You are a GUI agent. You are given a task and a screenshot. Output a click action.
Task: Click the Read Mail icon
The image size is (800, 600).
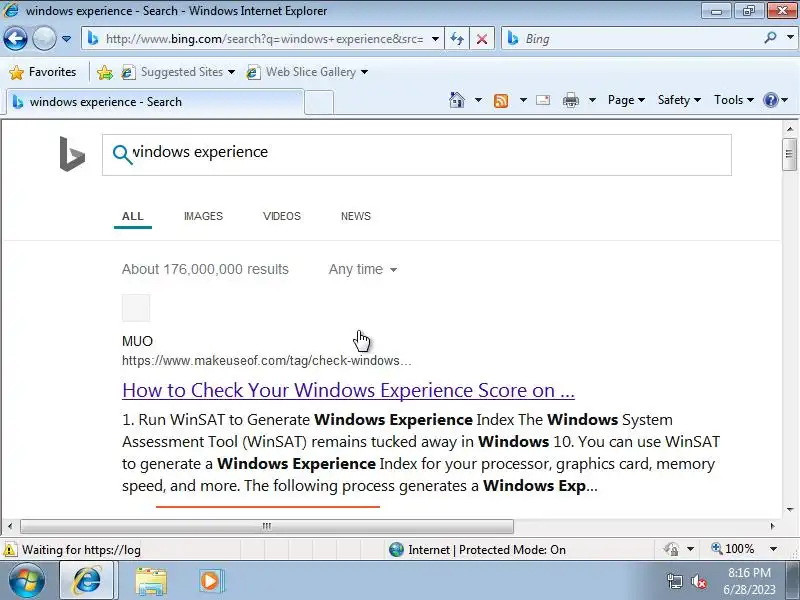pos(543,100)
